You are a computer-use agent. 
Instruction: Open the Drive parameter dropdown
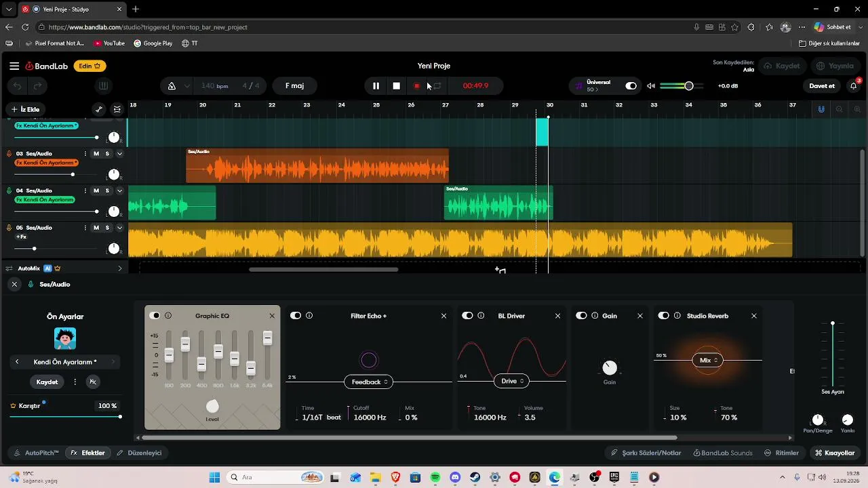tap(512, 381)
